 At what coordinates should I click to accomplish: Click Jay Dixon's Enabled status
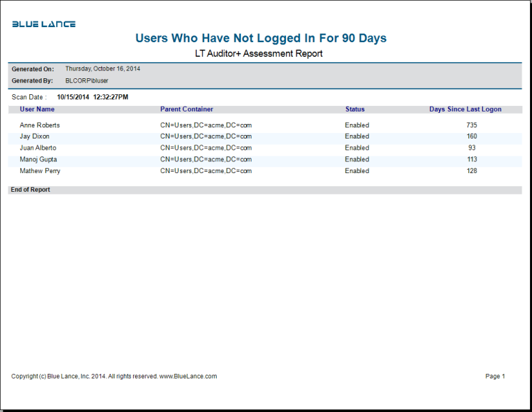[357, 136]
